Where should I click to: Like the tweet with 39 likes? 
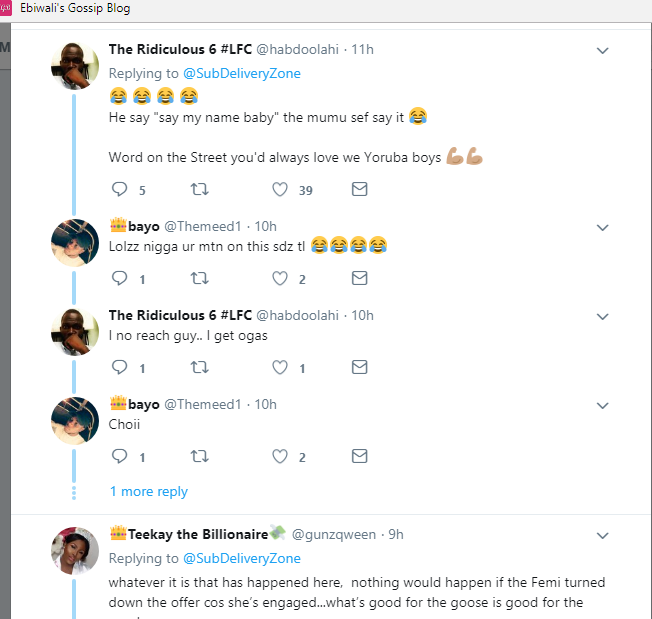pyautogui.click(x=280, y=190)
